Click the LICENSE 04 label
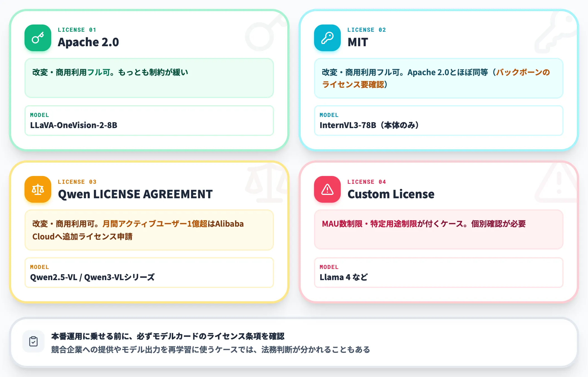The height and width of the screenshot is (377, 588). 367,182
